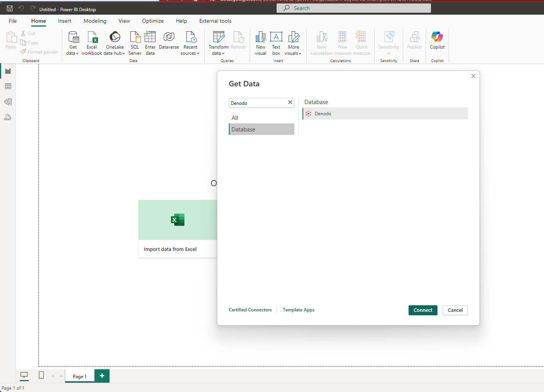Click the Publish icon
This screenshot has height=392, width=544.
click(414, 40)
